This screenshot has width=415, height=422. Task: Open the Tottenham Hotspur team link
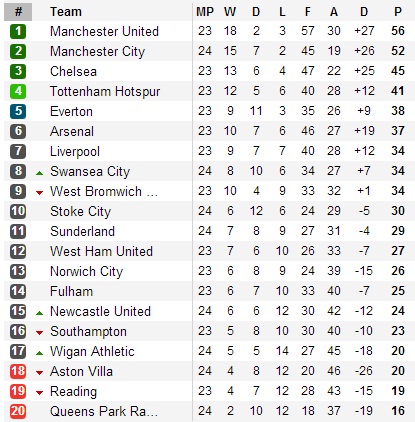coord(105,91)
